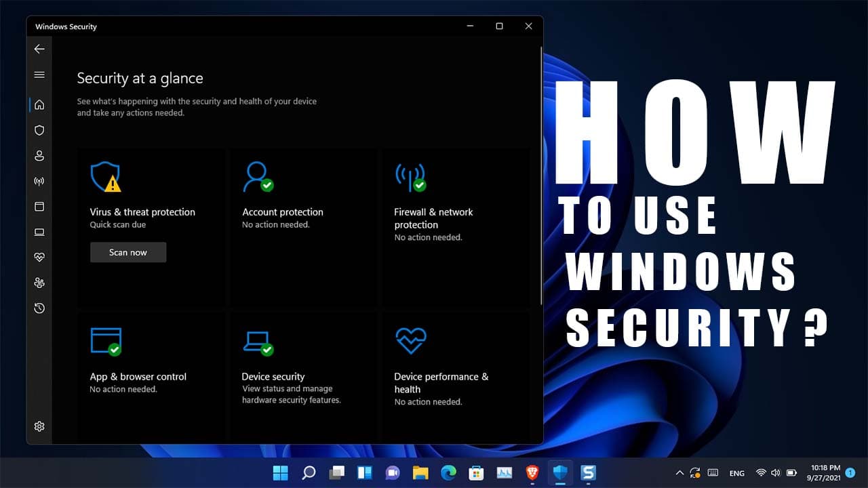Go back using the back arrow

[39, 49]
